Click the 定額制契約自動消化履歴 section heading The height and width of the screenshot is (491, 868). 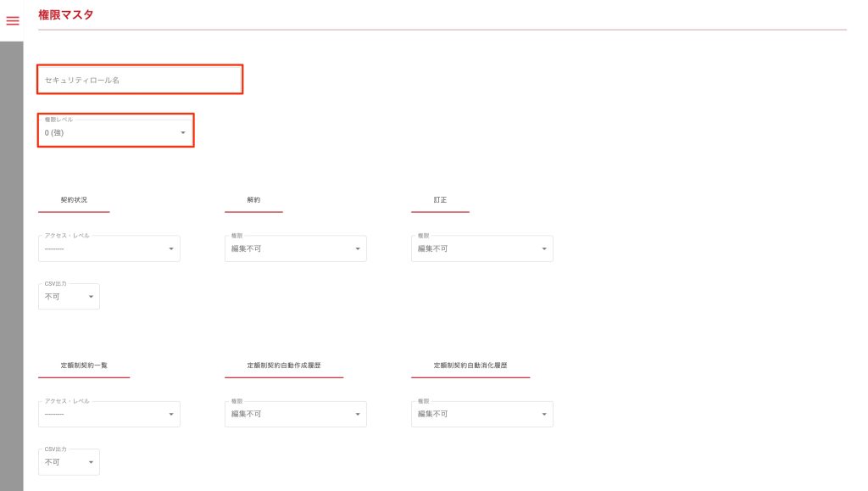tap(470, 365)
